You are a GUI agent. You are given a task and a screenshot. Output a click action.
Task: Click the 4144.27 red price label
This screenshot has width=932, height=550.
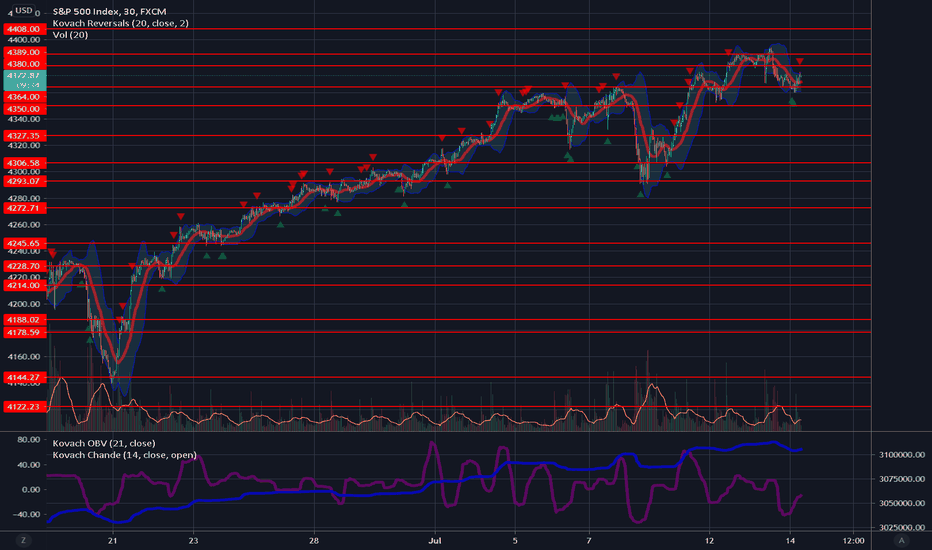coord(24,377)
